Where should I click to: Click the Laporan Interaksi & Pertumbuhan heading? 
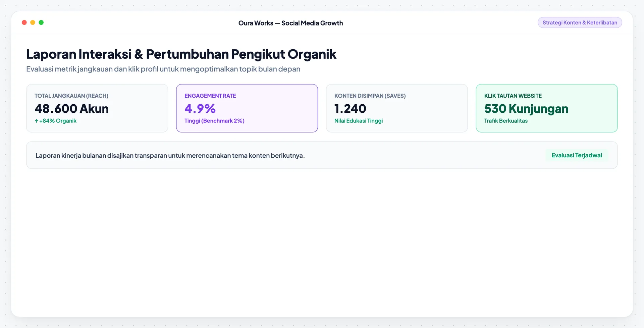181,54
